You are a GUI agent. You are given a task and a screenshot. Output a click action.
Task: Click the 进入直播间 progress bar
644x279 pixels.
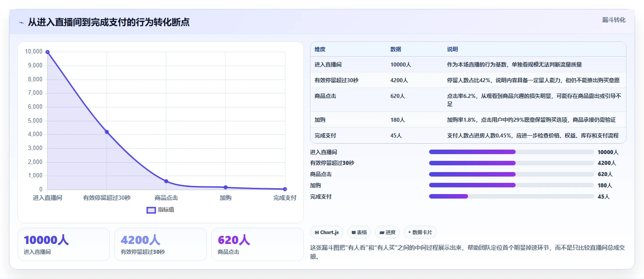512,152
